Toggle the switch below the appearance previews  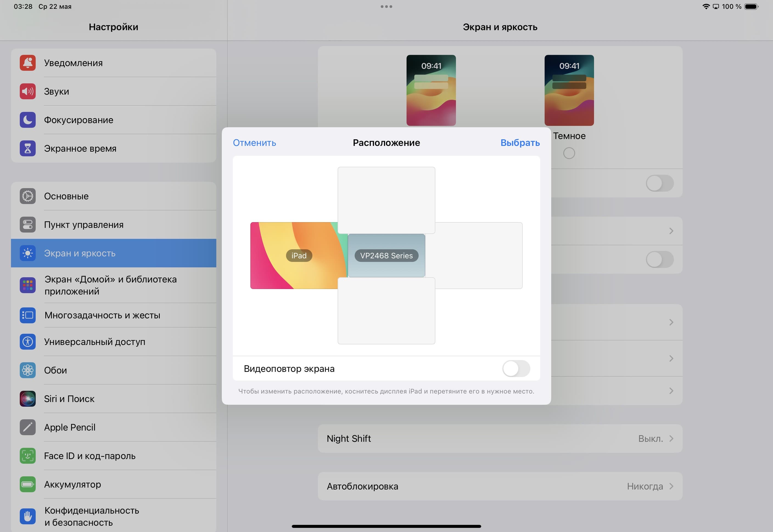pyautogui.click(x=659, y=183)
